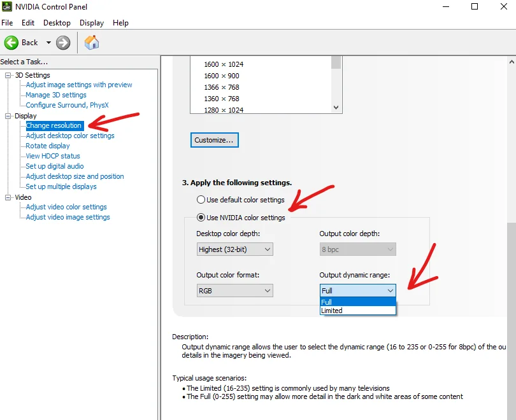
Task: Click resolution list scroll down arrow
Action: tap(336, 108)
